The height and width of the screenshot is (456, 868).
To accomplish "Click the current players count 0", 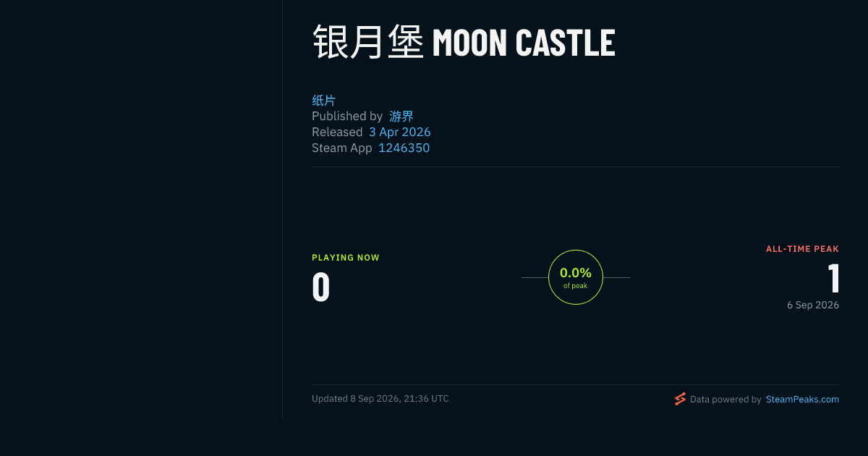I will tap(321, 287).
